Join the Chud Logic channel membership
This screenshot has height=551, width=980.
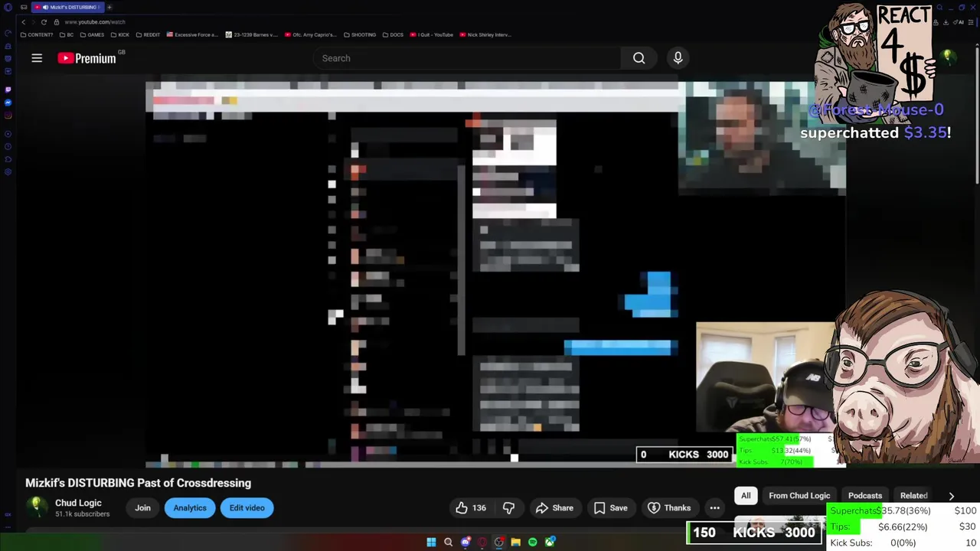pos(142,508)
